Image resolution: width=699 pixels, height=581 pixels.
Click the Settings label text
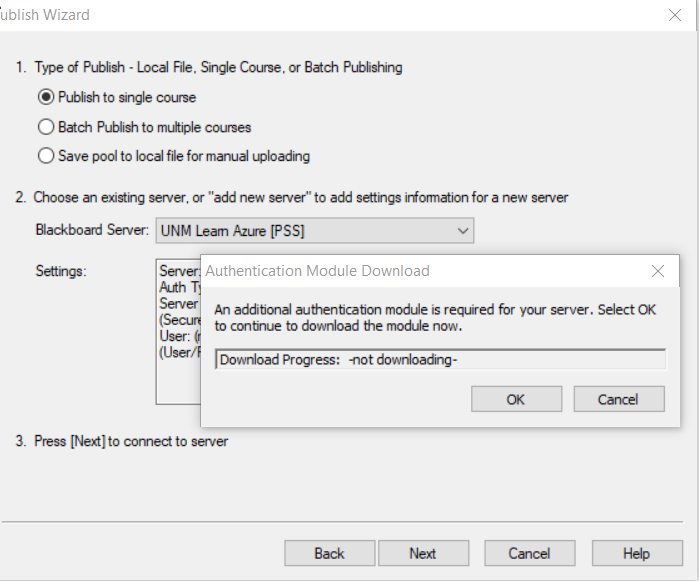pyautogui.click(x=62, y=270)
